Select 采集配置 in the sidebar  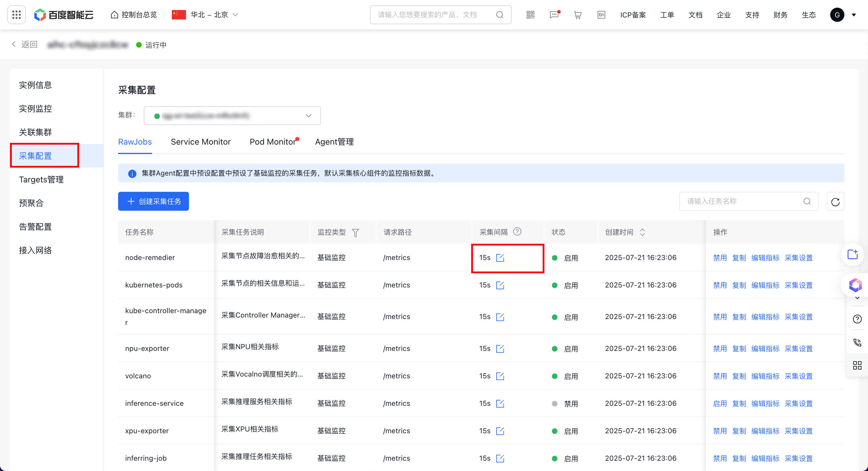[x=35, y=156]
